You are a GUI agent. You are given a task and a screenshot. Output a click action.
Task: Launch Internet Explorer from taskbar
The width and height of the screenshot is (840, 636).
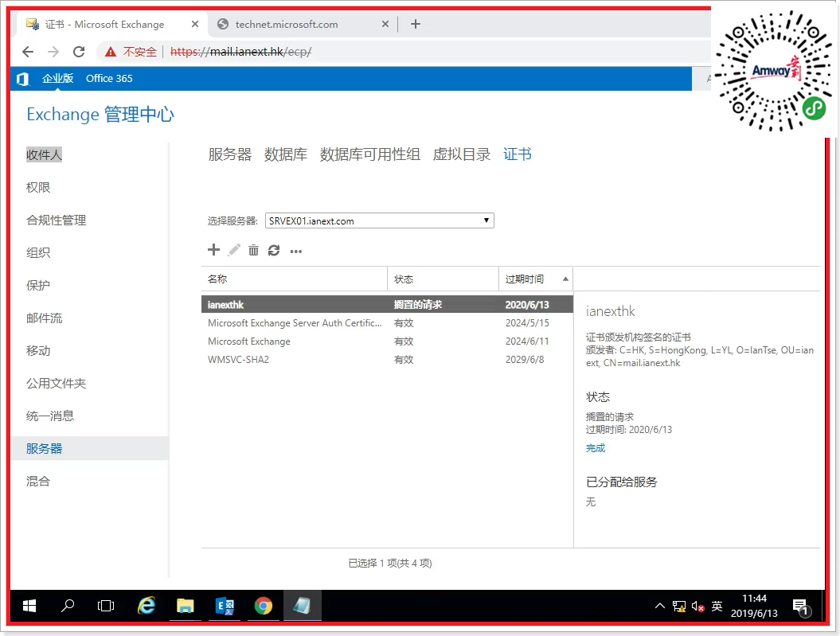pos(147,606)
